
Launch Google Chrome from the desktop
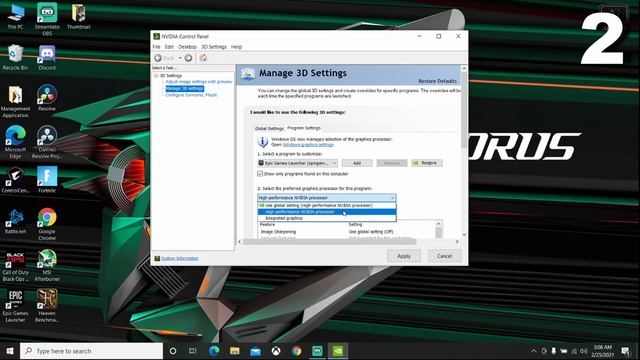pyautogui.click(x=47, y=224)
